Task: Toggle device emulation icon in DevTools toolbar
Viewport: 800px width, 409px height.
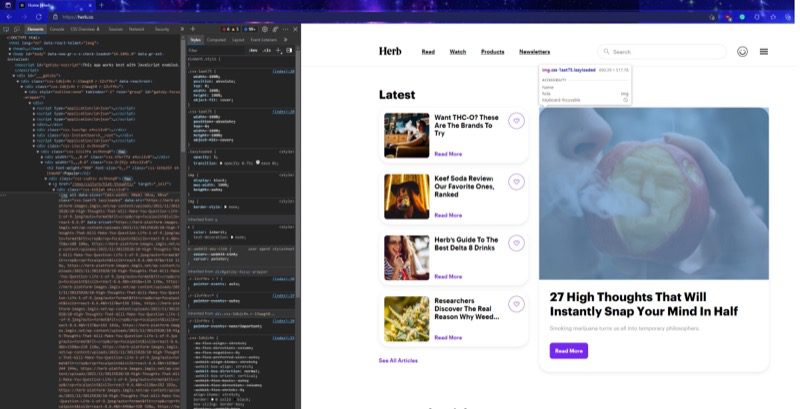Action: [16, 30]
